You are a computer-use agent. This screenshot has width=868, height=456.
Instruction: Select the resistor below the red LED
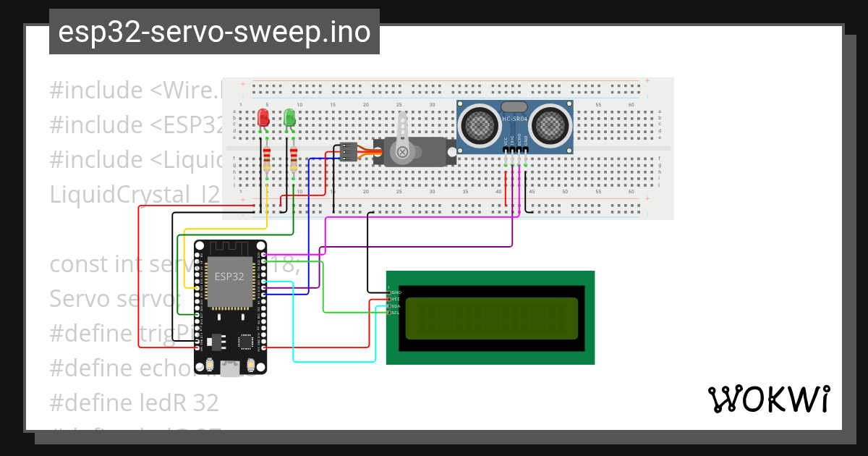pos(268,161)
